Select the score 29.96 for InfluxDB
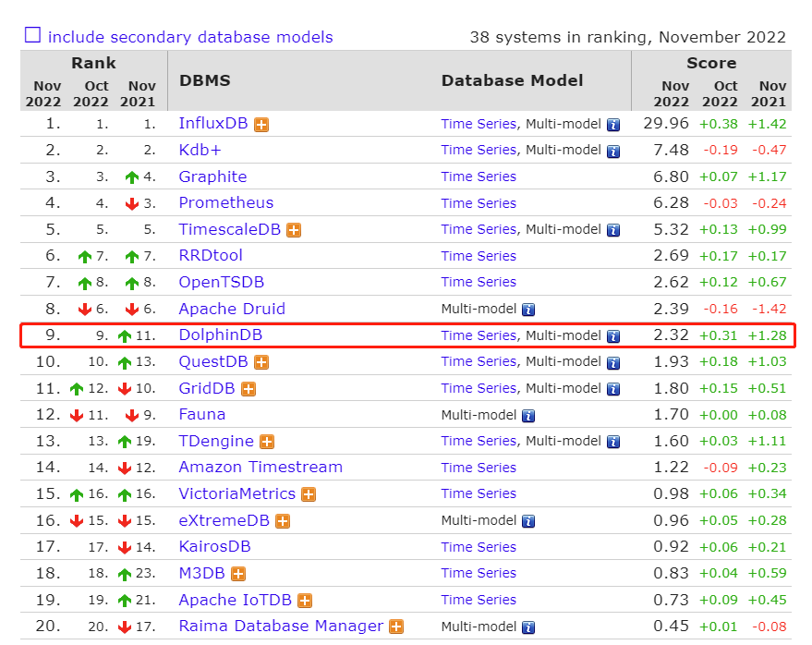 (666, 123)
